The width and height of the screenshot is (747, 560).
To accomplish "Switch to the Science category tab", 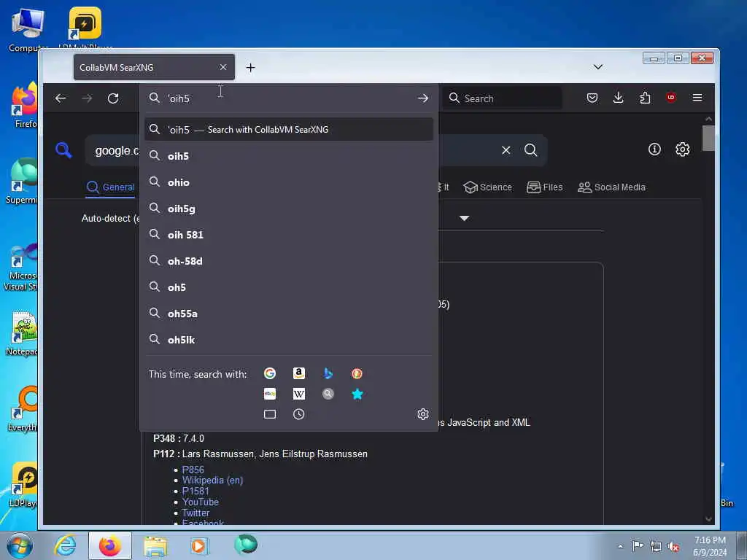I will (x=488, y=187).
